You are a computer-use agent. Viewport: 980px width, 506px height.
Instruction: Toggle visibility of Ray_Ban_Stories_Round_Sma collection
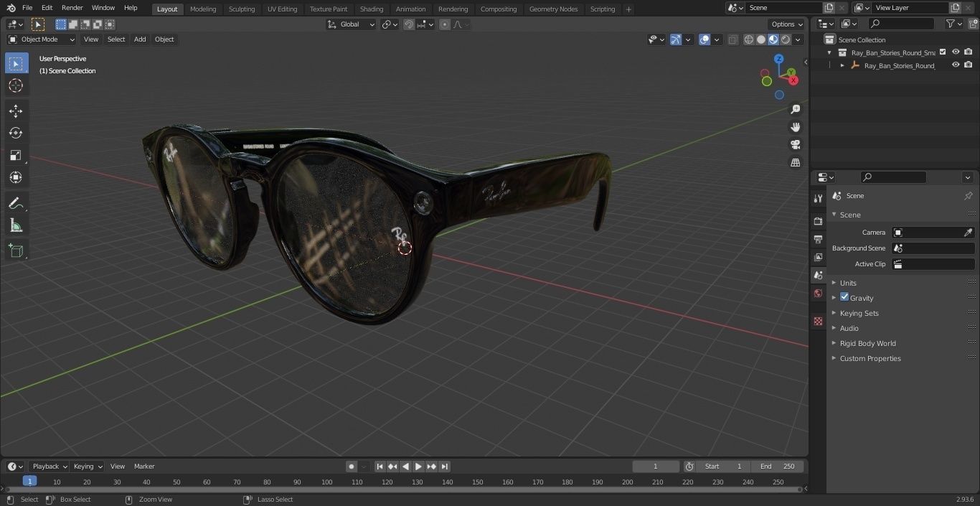click(955, 52)
